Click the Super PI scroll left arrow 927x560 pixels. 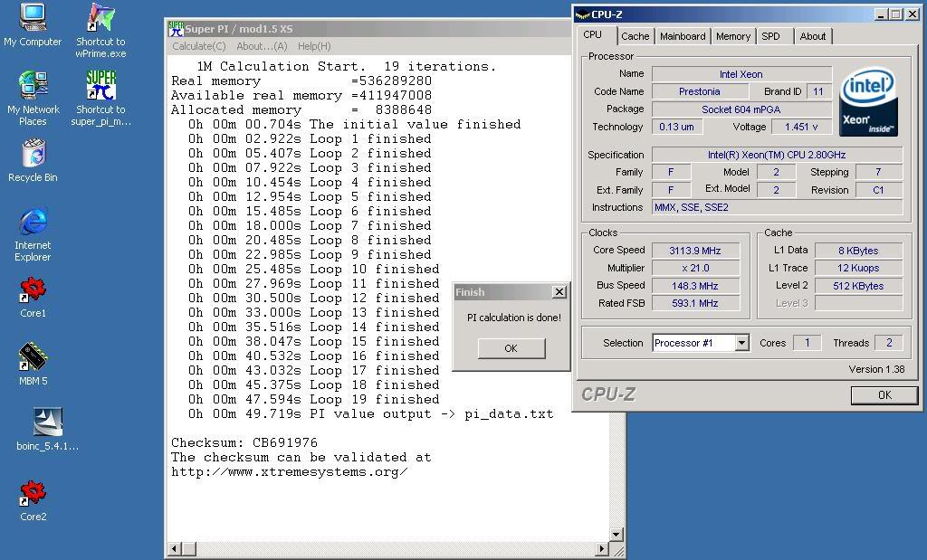(175, 549)
